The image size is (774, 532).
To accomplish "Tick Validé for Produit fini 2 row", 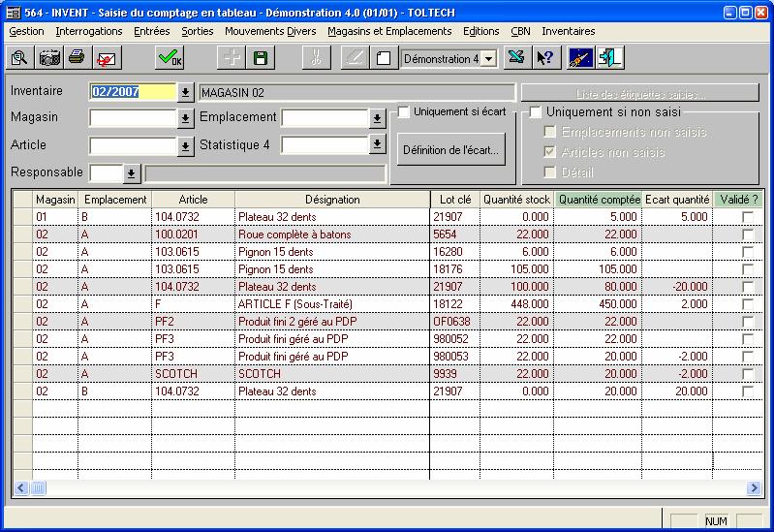I will [748, 321].
